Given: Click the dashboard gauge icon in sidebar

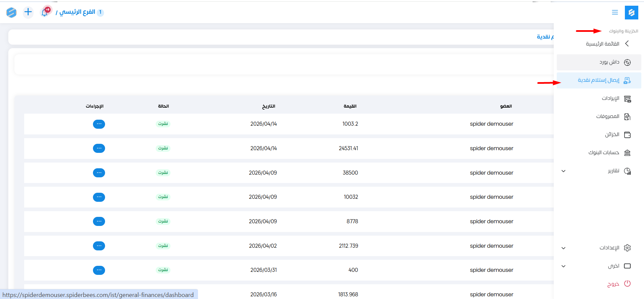Looking at the screenshot, I should 627,62.
